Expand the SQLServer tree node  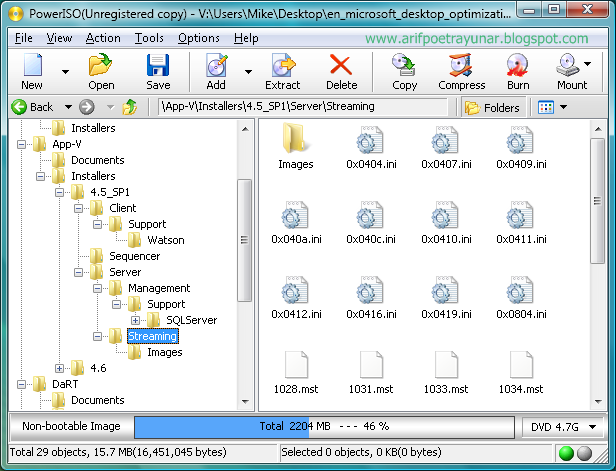pos(136,321)
